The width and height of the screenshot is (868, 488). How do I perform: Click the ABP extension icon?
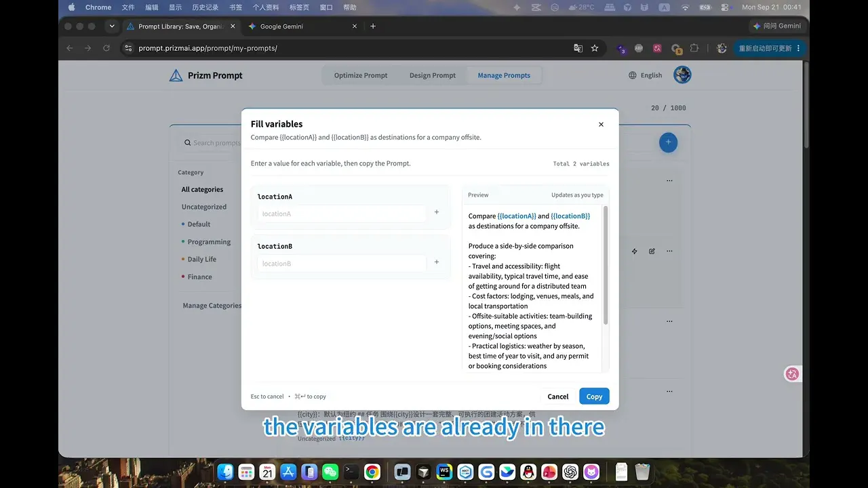[639, 48]
